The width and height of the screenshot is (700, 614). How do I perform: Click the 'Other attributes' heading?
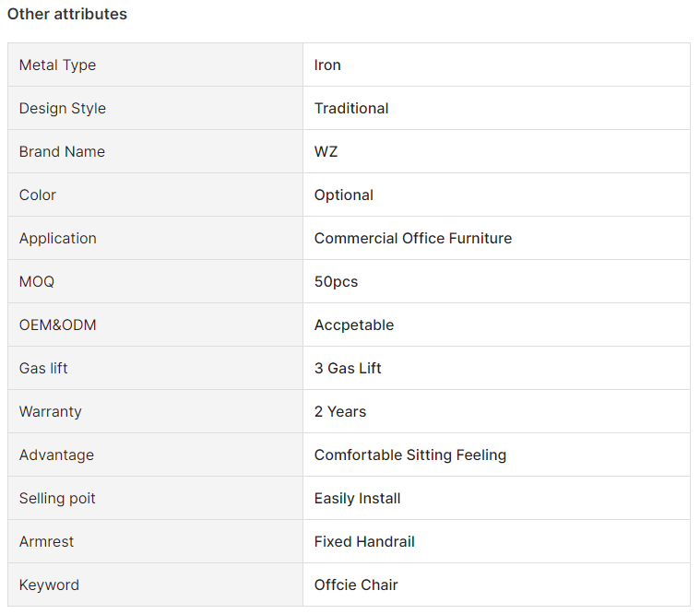[x=67, y=14]
